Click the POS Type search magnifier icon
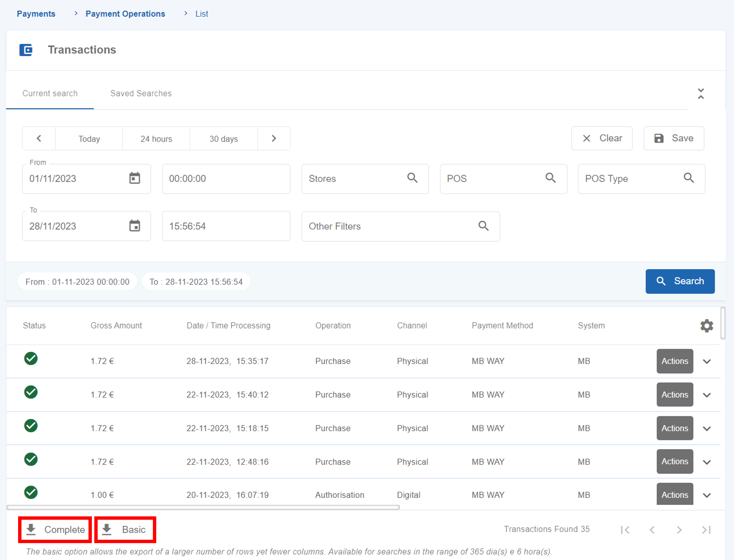This screenshot has width=734, height=560. click(x=689, y=178)
